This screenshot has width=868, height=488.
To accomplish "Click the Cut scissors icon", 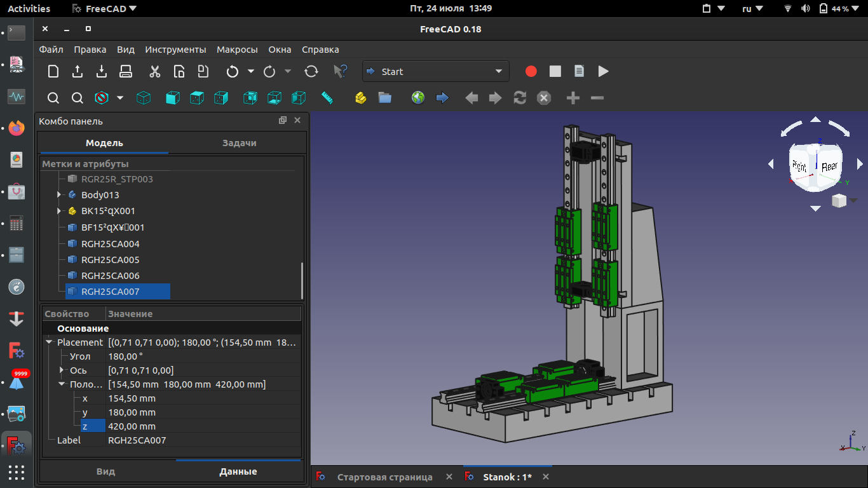I will point(154,72).
